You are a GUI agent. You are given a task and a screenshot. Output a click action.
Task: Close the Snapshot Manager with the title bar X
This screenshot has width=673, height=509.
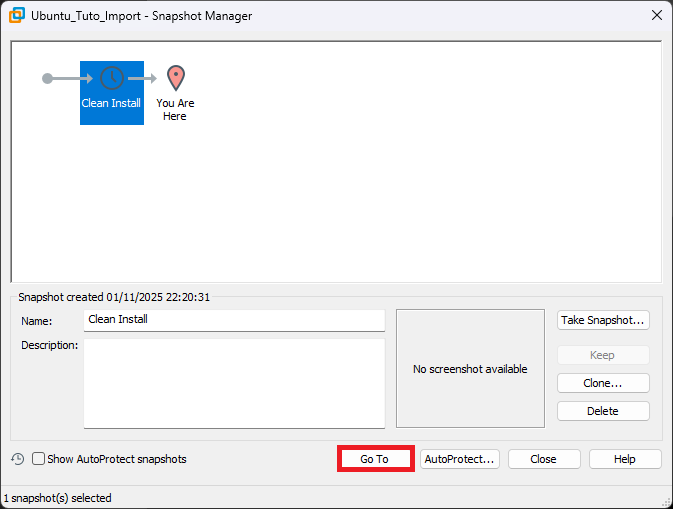click(x=656, y=16)
